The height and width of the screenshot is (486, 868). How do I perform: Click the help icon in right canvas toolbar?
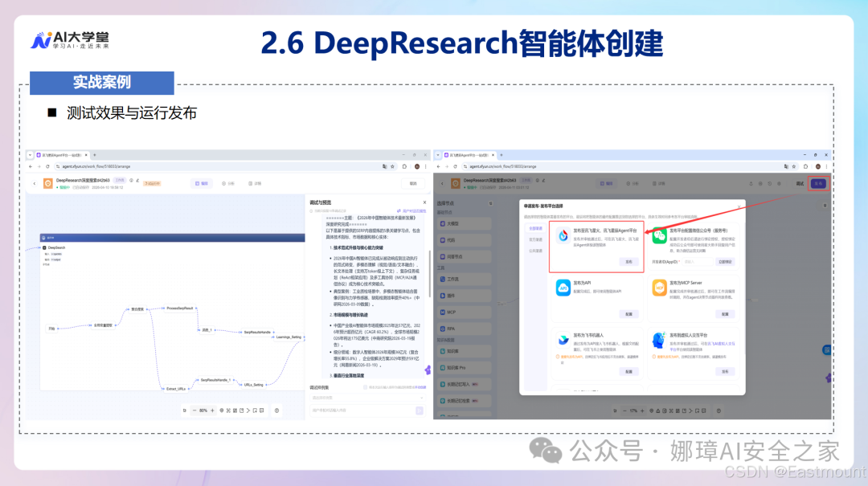[719, 410]
